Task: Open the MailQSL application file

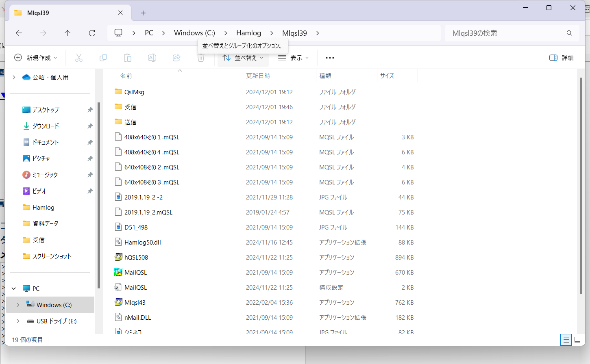Action: [x=135, y=272]
